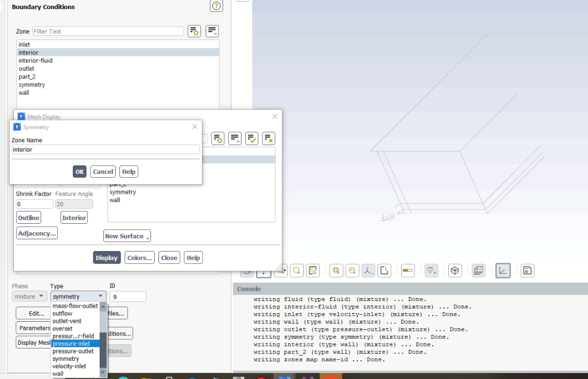Click the isometric cube view icon

click(x=455, y=271)
